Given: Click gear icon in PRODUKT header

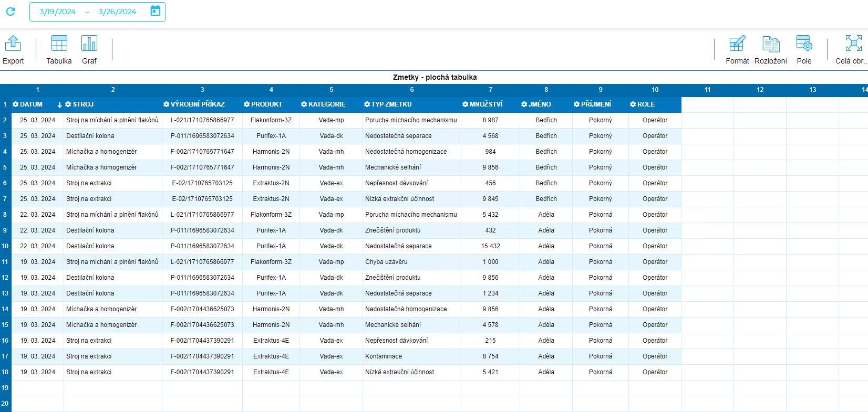Looking at the screenshot, I should (x=247, y=104).
